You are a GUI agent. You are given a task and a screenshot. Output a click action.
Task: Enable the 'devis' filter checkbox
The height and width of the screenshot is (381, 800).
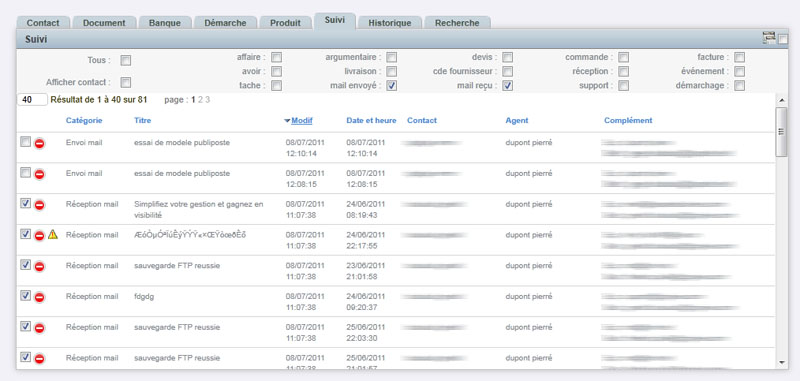point(507,57)
